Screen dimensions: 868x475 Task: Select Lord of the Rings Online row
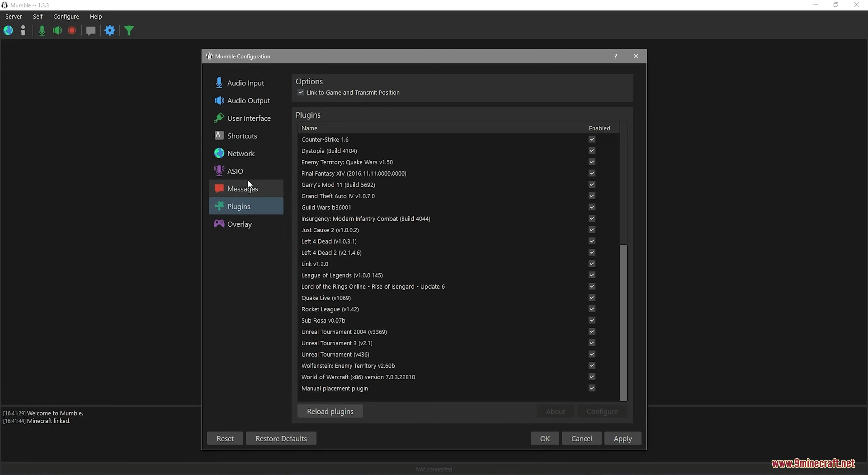[458, 286]
